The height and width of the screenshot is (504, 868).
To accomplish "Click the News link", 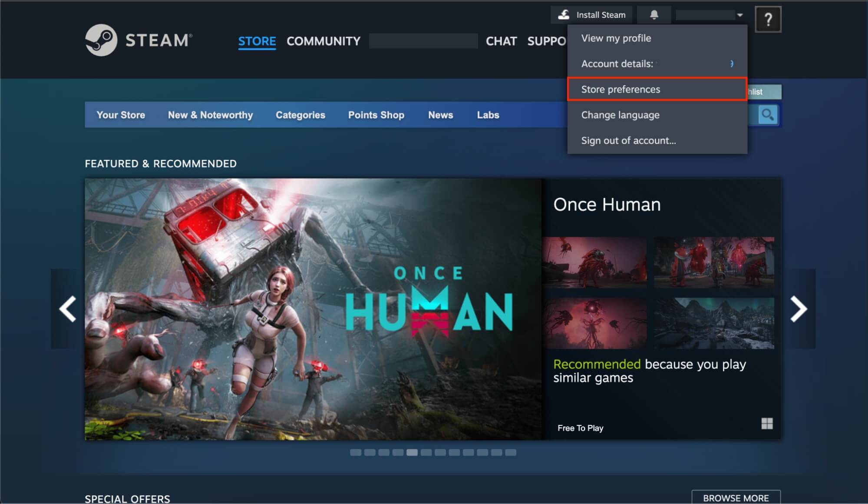I will point(441,115).
